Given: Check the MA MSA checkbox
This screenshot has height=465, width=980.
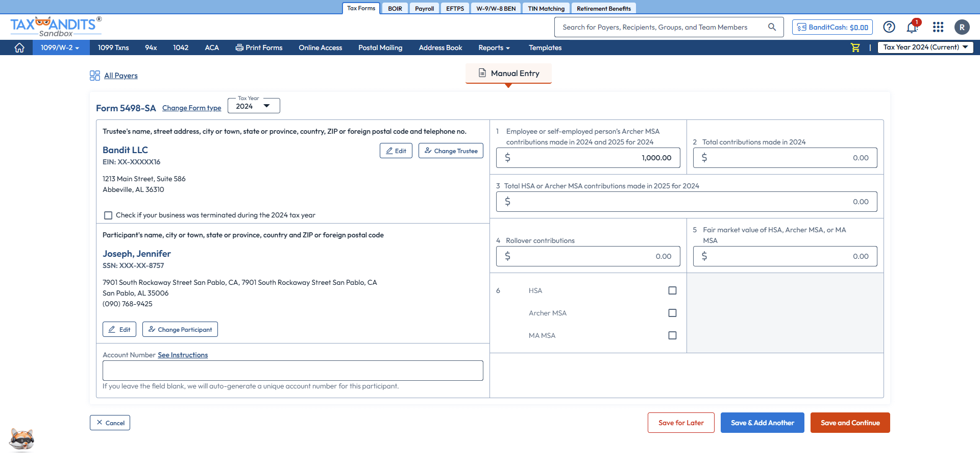Looking at the screenshot, I should click(672, 335).
